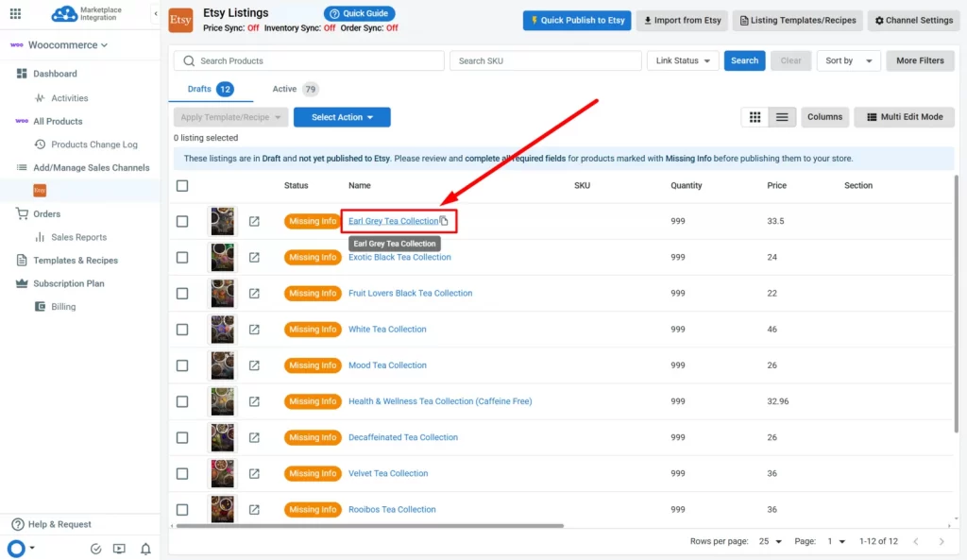Open the apps grid launcher
This screenshot has height=560, width=967.
[14, 13]
